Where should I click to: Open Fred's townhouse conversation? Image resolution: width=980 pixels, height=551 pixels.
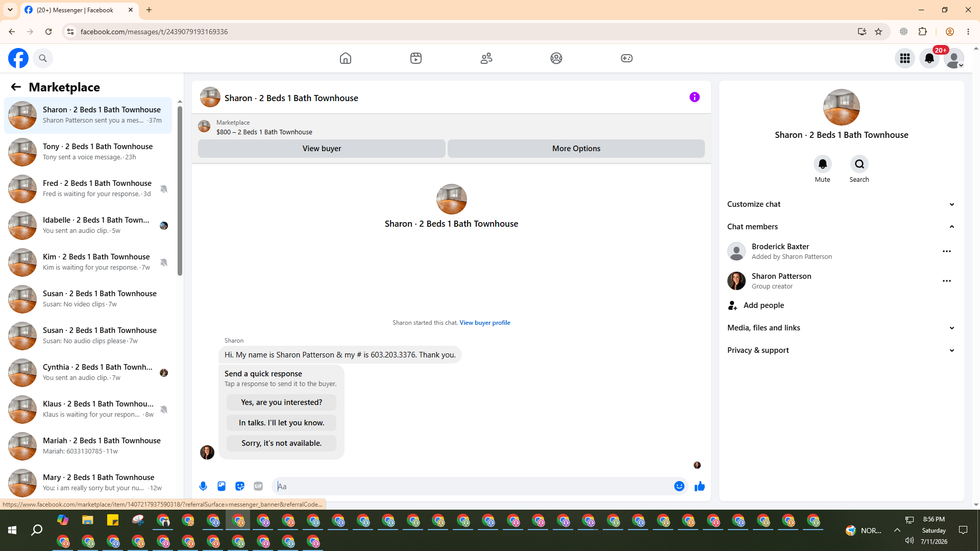coord(88,188)
